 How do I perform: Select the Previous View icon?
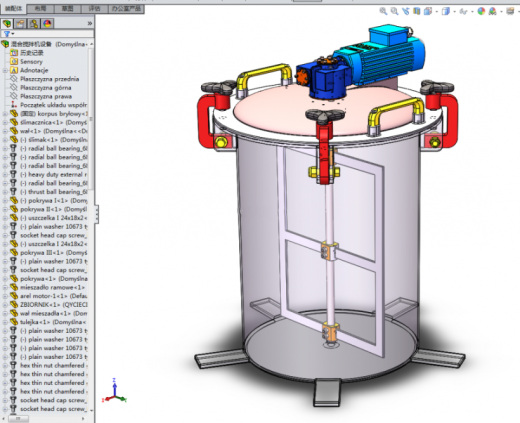click(x=405, y=11)
